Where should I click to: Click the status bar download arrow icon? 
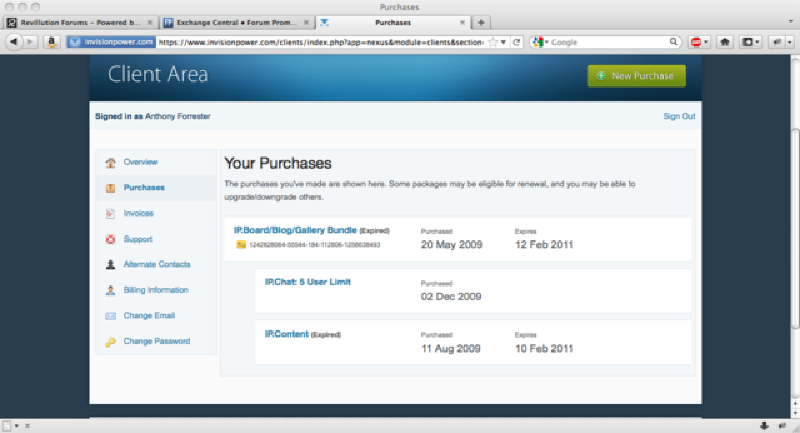point(764,425)
